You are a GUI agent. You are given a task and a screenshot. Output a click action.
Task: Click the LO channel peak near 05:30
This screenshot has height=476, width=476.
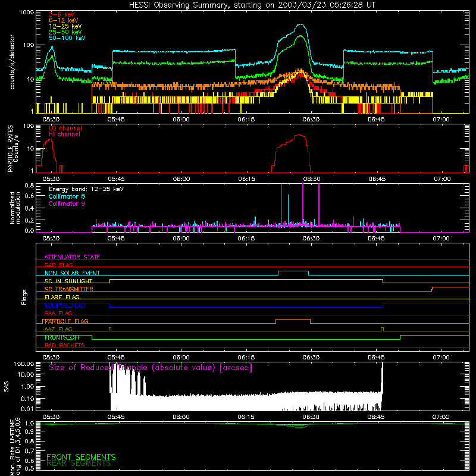(x=50, y=140)
